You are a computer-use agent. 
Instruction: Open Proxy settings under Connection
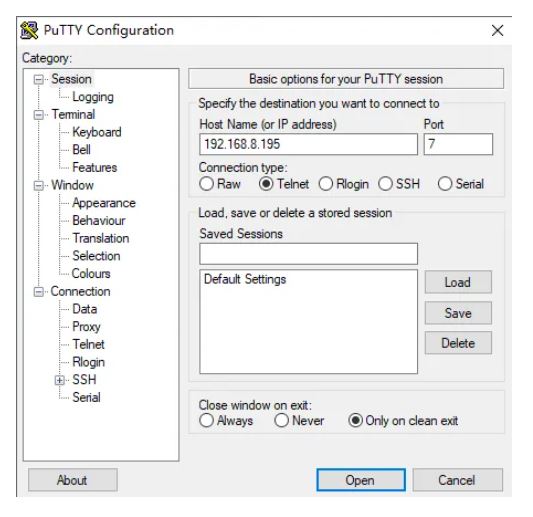click(86, 327)
